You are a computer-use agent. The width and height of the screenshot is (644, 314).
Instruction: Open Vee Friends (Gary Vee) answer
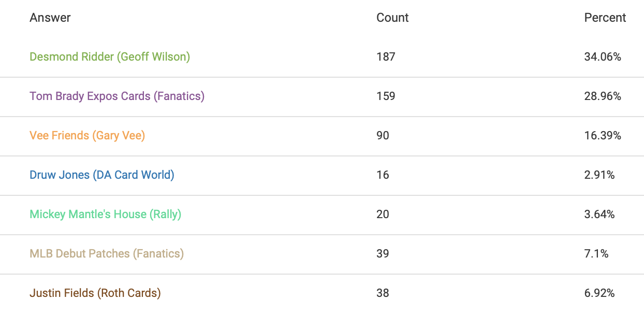tap(87, 136)
